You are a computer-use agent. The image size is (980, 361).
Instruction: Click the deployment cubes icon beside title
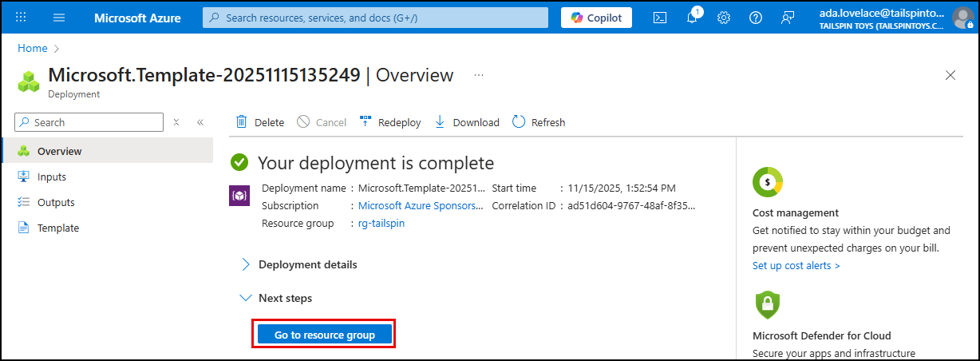tap(30, 81)
